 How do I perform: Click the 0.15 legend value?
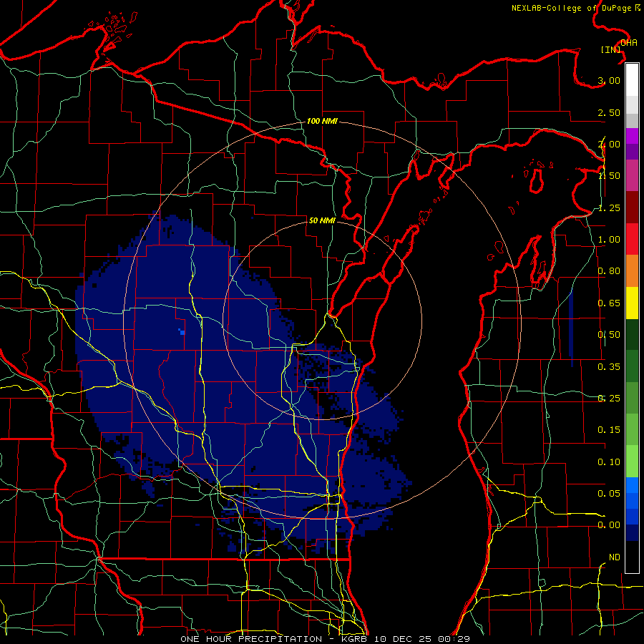pos(609,430)
